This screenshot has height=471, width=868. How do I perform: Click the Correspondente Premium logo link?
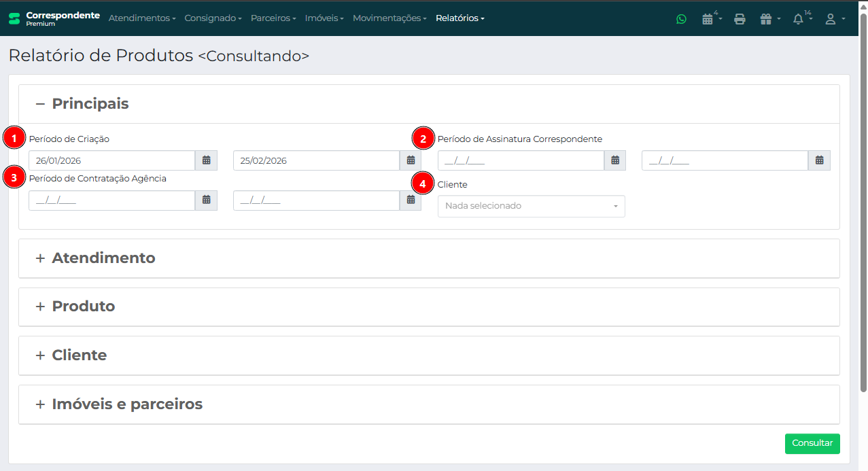(54, 18)
